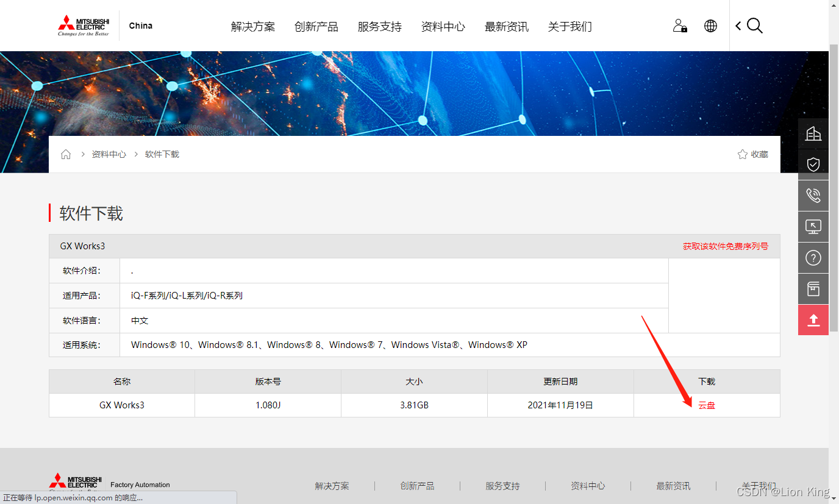839x504 pixels.
Task: Click the phone contact side icon
Action: 813,196
